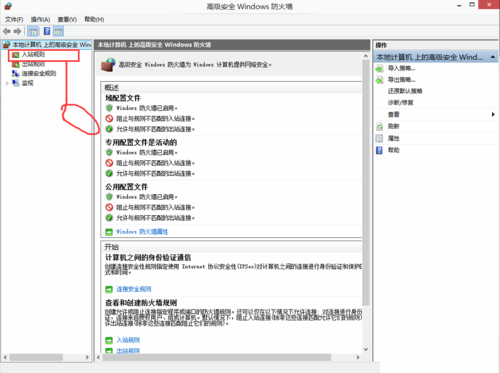This screenshot has height=373, width=500.
Task: Minimize the 高级安全 Windows 防火墙 window
Action: [x=459, y=5]
